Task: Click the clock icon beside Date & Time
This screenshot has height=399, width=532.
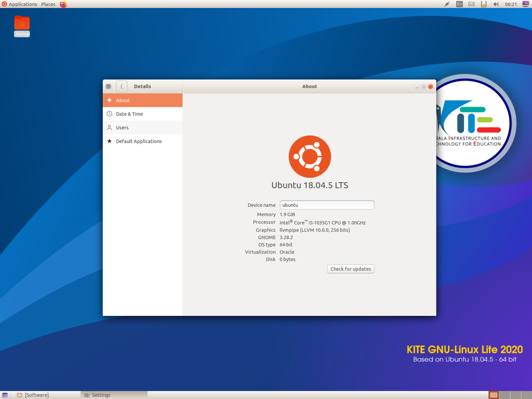Action: pos(110,114)
